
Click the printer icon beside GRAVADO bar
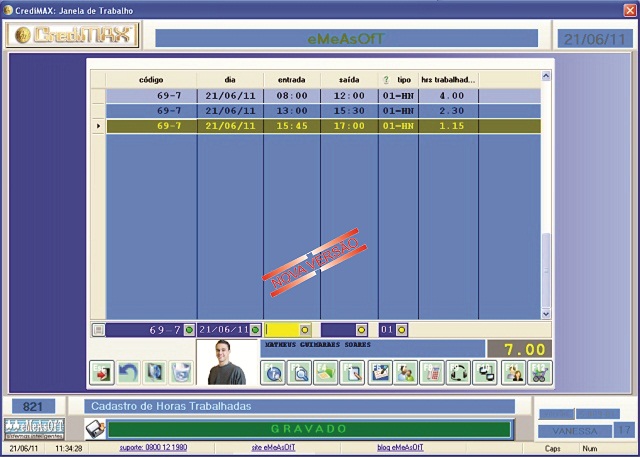point(94,429)
